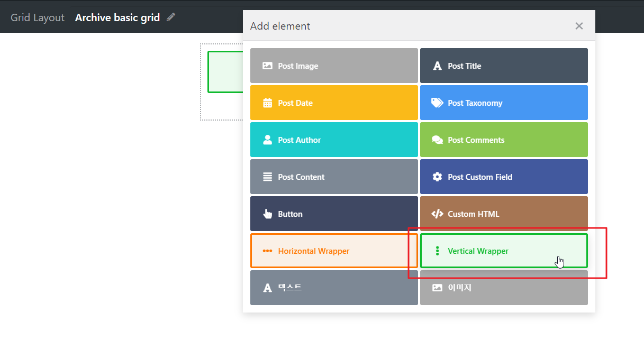Viewport: 644px width, 349px height.
Task: Click the tag icon on Post Taxonomy
Action: [437, 103]
